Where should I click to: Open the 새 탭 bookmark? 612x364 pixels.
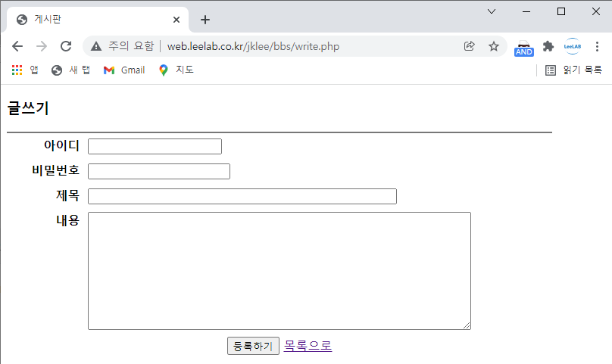point(67,70)
